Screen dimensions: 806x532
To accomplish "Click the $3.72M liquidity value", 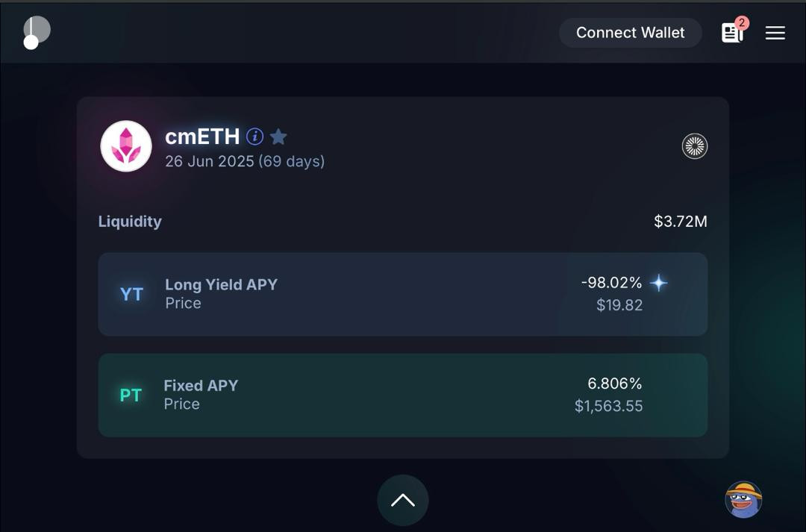I will [680, 222].
